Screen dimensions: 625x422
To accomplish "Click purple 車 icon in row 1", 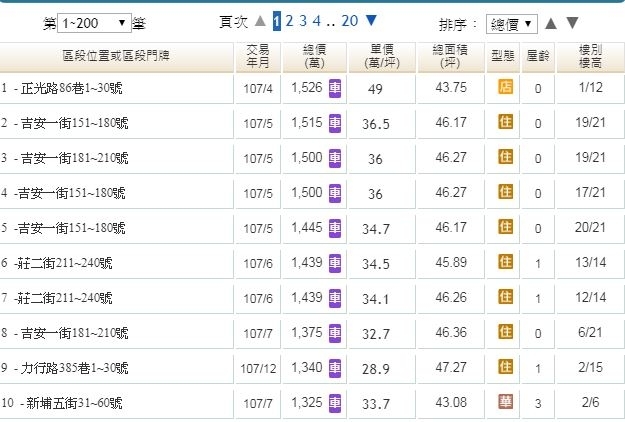I will [334, 88].
